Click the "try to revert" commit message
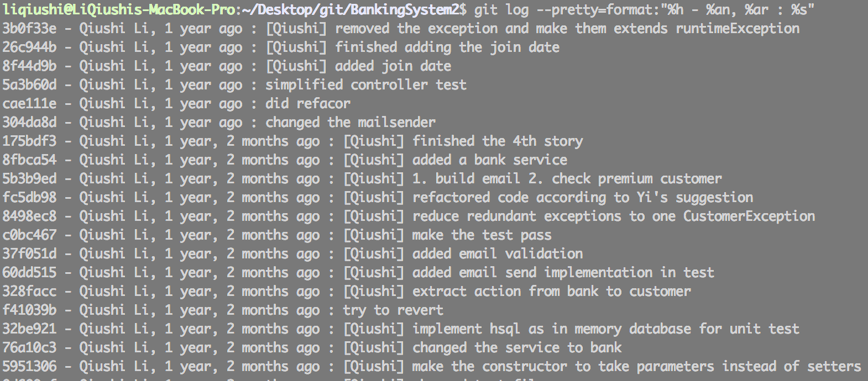This screenshot has width=868, height=381. click(393, 310)
